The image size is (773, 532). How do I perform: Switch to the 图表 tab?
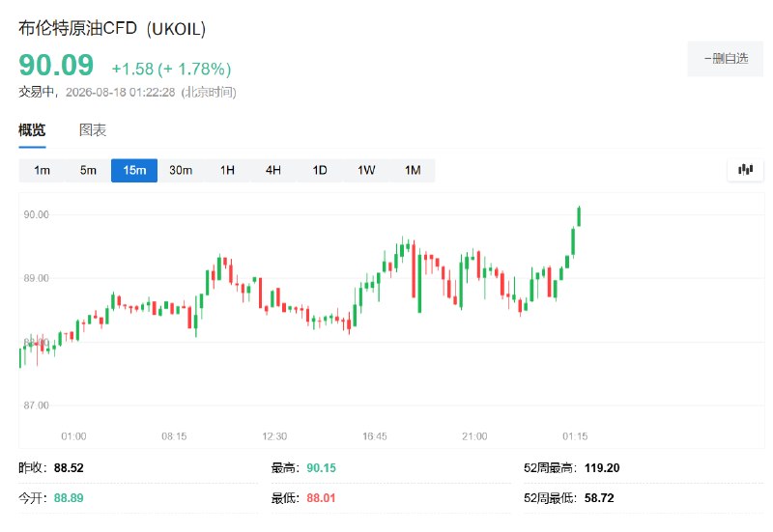pos(93,130)
